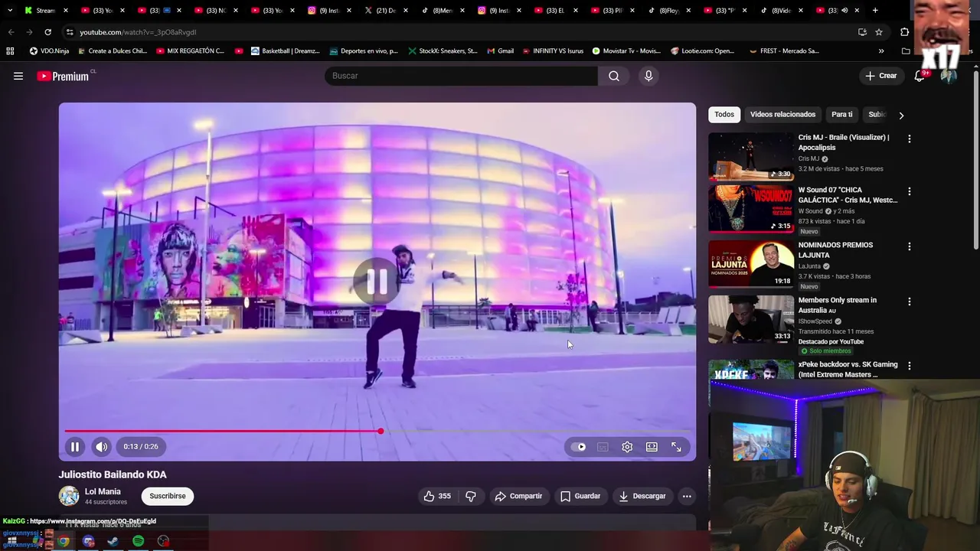This screenshot has height=551, width=980.
Task: Toggle the autoplay switch in player
Action: click(x=579, y=447)
